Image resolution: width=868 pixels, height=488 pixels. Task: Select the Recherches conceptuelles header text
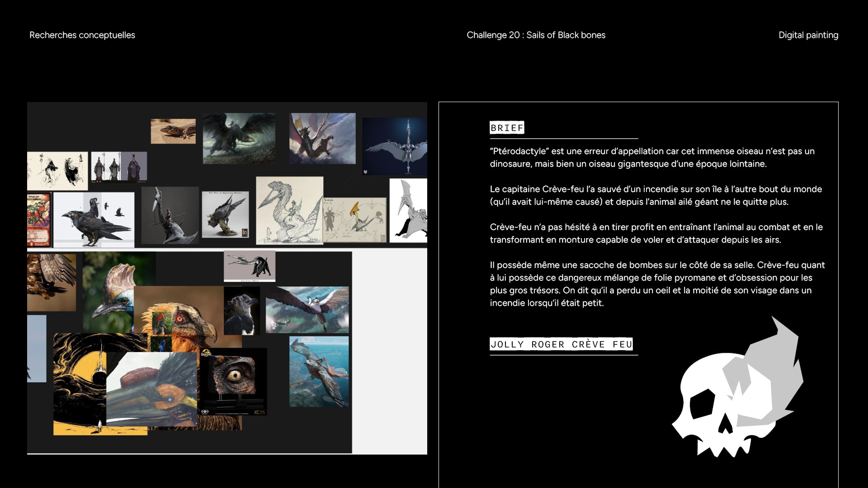82,35
